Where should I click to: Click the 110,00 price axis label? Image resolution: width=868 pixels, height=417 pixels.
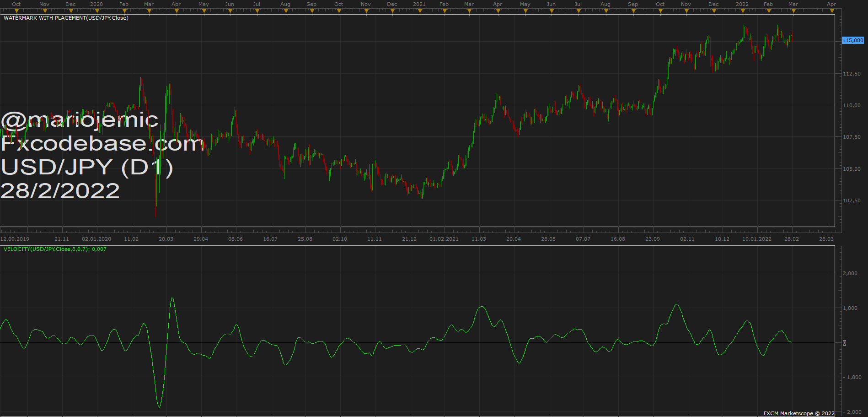(x=852, y=105)
